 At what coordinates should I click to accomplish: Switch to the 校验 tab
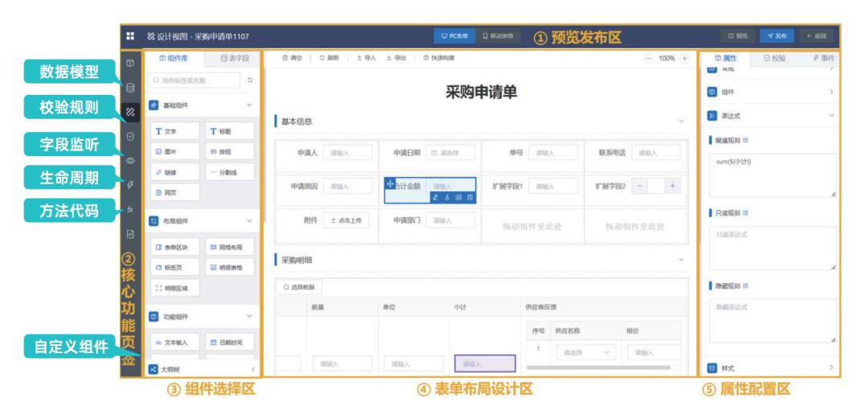point(774,58)
